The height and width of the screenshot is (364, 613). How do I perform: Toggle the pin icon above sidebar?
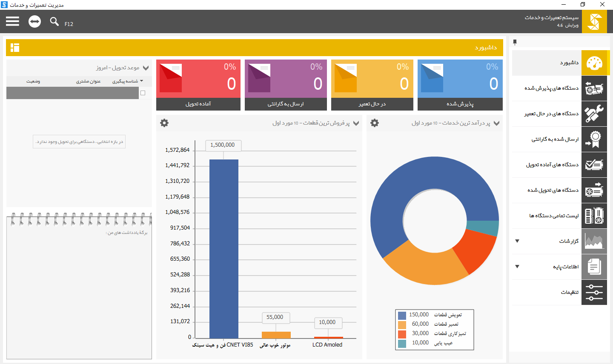pos(515,42)
